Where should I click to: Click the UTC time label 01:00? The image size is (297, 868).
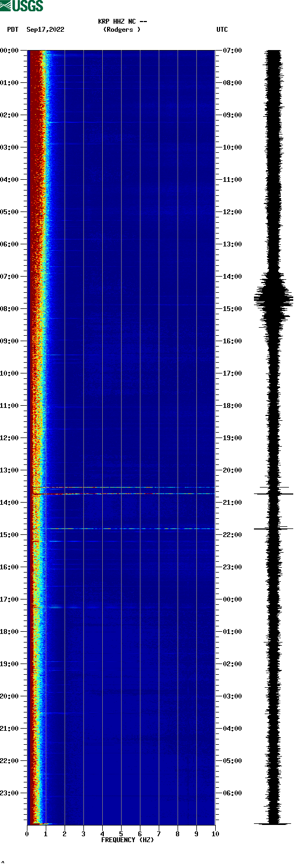click(x=232, y=632)
